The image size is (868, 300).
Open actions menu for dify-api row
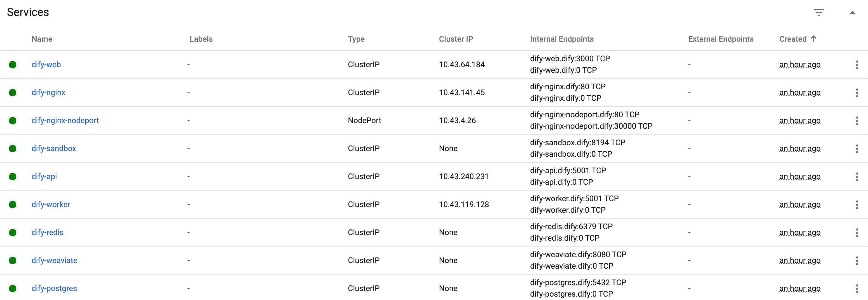[x=857, y=177]
